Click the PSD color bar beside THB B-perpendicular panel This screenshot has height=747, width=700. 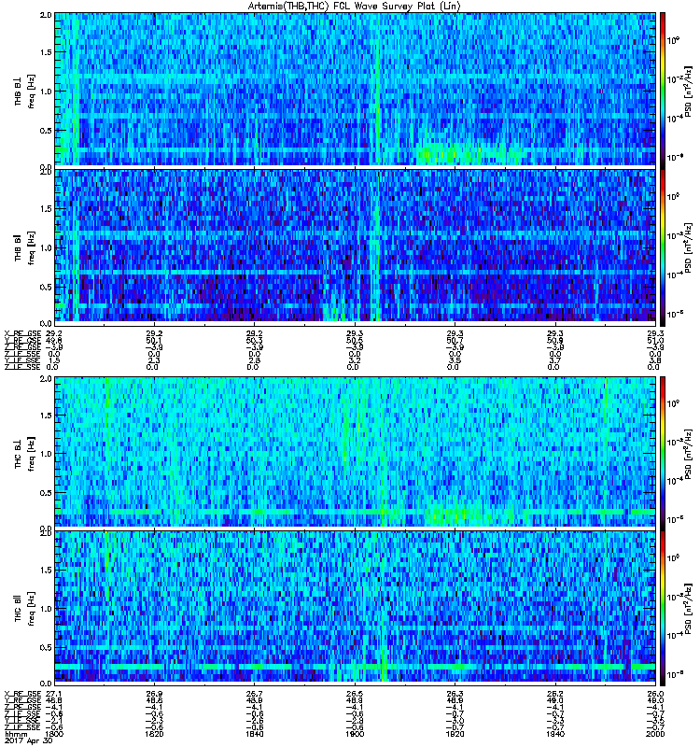click(x=663, y=89)
